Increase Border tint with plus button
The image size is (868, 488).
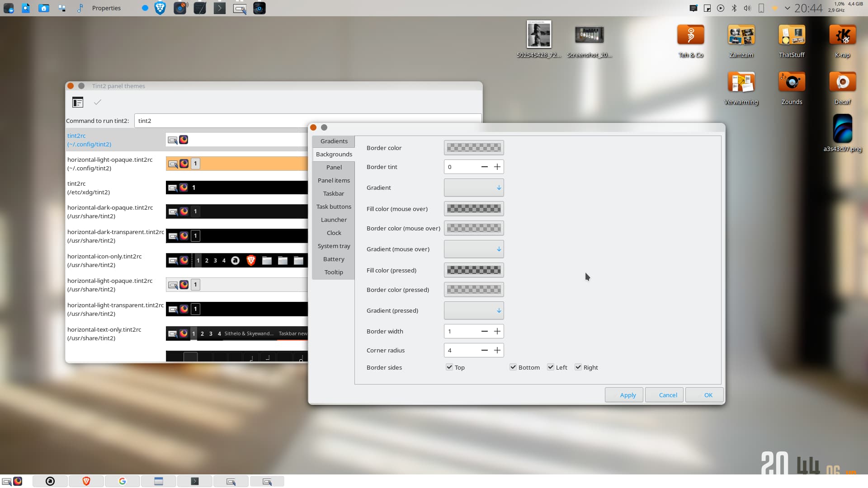[x=497, y=167]
